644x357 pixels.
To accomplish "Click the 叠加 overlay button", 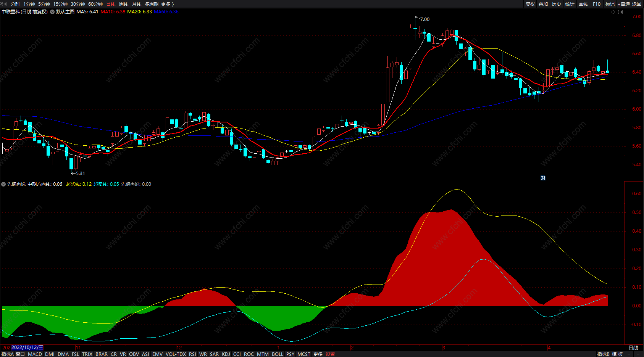I will click(543, 4).
